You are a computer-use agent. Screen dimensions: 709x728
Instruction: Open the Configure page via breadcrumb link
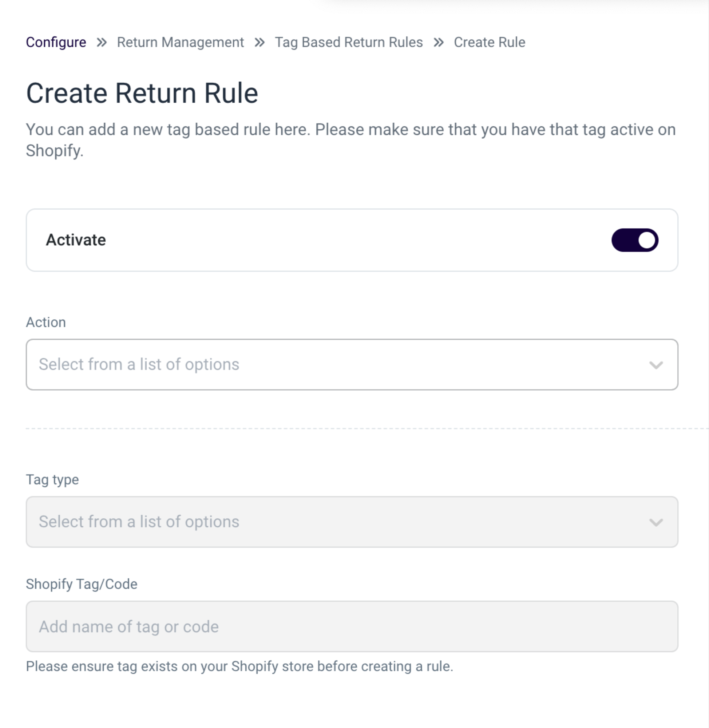pyautogui.click(x=55, y=42)
